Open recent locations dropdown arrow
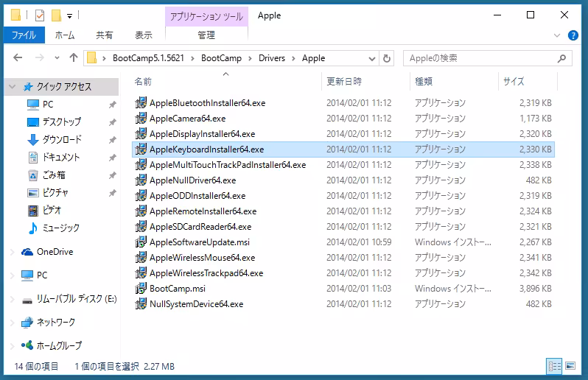 [57, 57]
